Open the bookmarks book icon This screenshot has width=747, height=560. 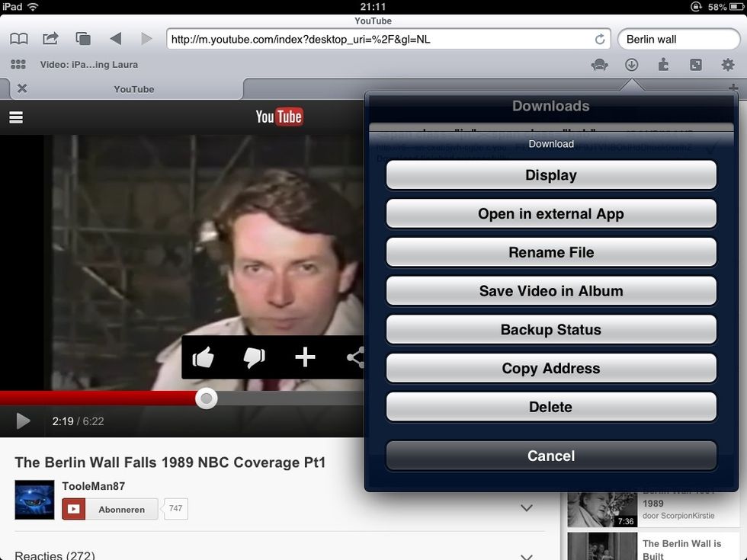click(x=18, y=39)
